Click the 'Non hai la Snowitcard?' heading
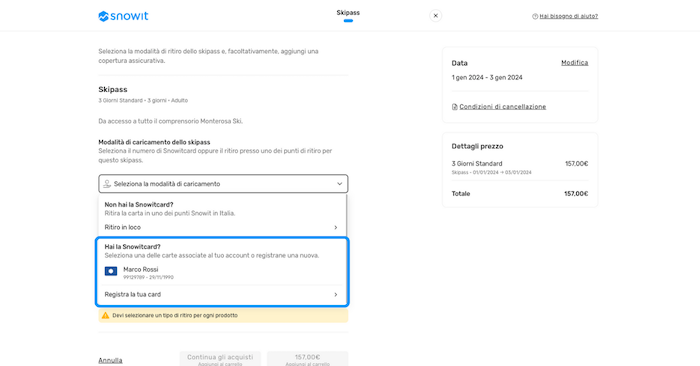The width and height of the screenshot is (700, 366). click(139, 205)
